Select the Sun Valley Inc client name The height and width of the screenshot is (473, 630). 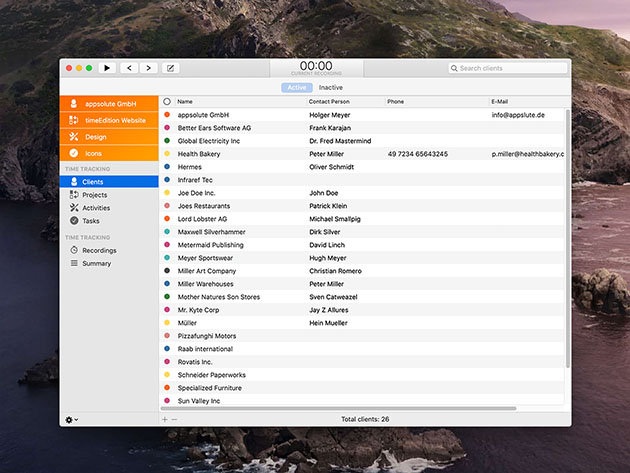point(199,401)
